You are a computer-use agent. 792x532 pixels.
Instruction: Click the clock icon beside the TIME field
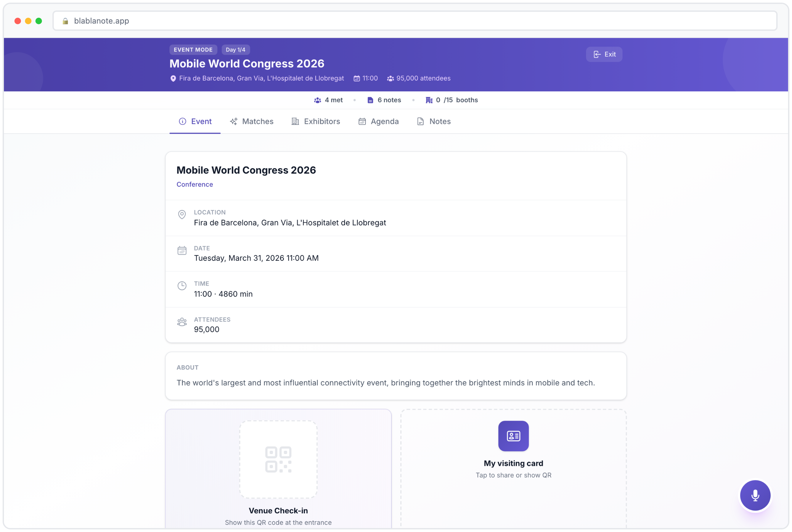tap(182, 286)
